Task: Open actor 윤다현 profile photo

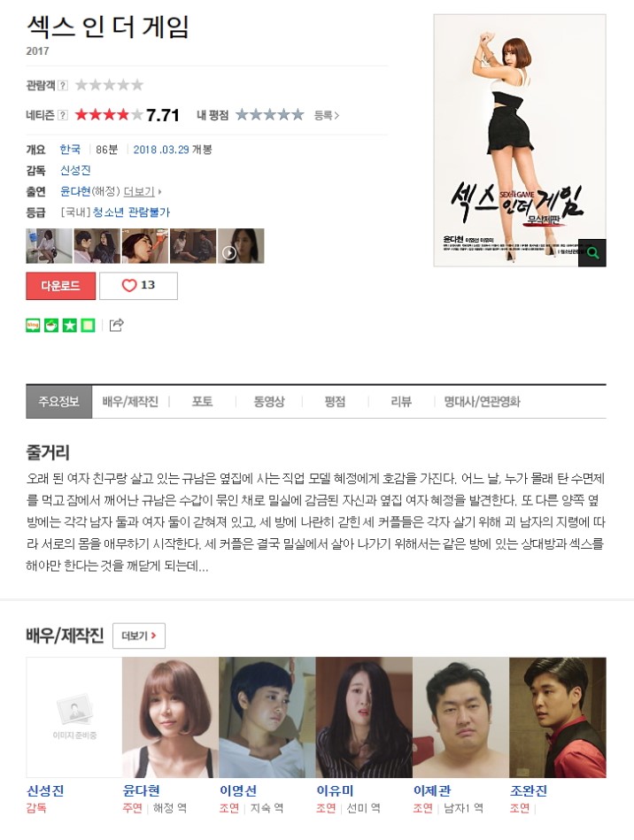Action: click(x=170, y=717)
